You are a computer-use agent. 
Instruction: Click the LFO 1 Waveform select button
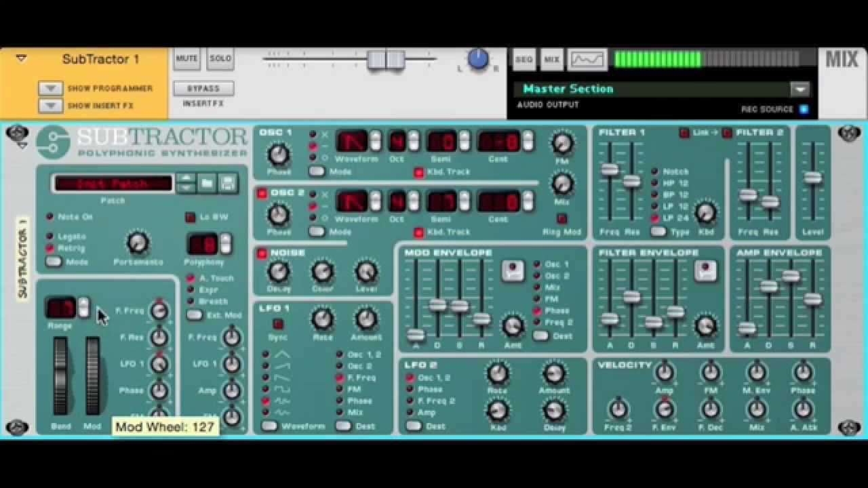[x=270, y=426]
